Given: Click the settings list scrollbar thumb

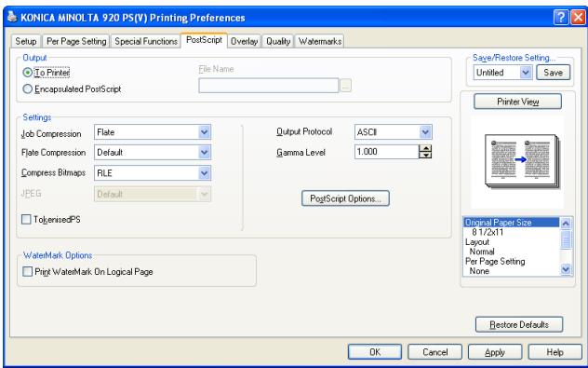Looking at the screenshot, I should pos(566,239).
